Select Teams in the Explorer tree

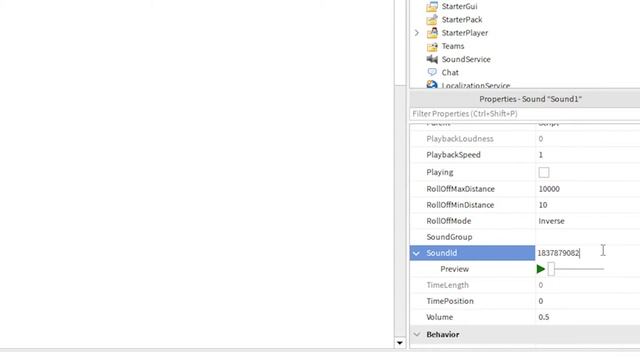(x=453, y=46)
